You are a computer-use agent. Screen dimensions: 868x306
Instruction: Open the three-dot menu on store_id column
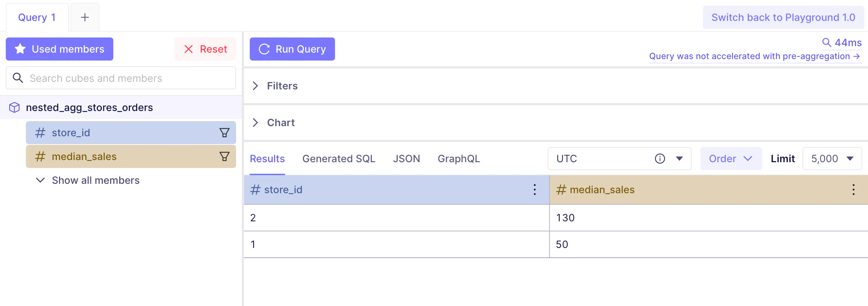tap(535, 190)
